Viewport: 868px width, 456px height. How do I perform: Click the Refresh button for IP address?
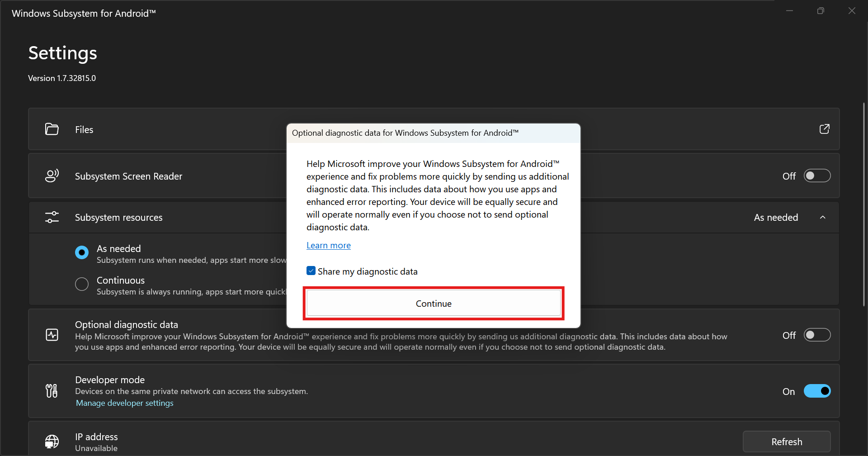[787, 442]
